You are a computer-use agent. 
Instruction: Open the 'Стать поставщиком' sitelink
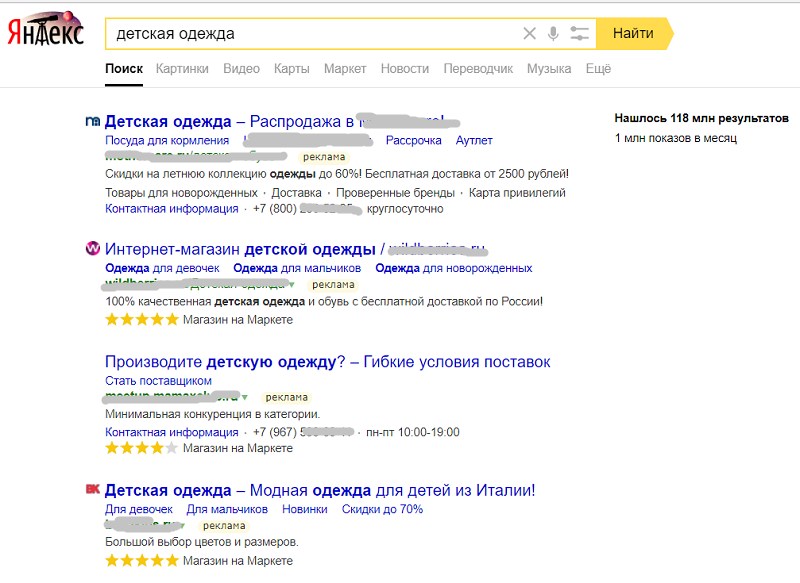tap(158, 381)
